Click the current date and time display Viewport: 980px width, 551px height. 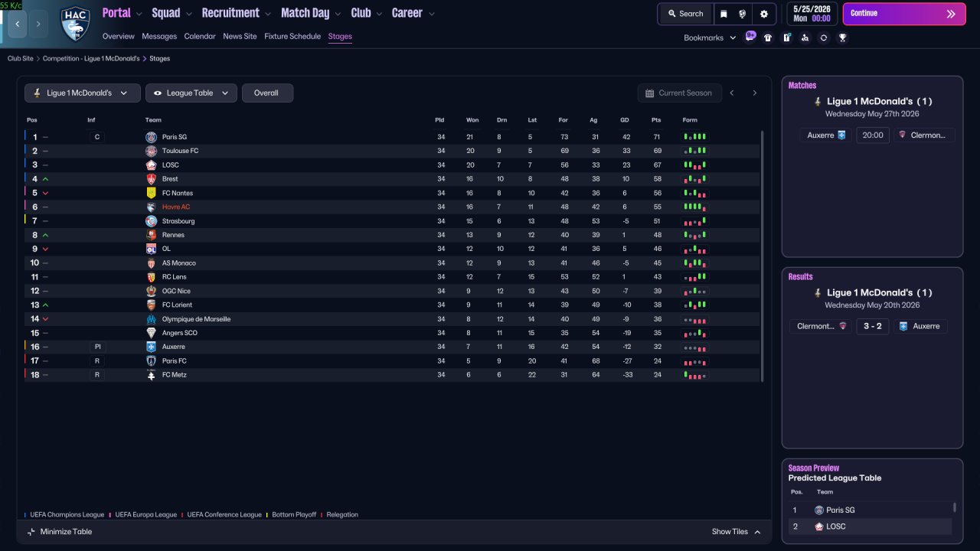(x=812, y=14)
